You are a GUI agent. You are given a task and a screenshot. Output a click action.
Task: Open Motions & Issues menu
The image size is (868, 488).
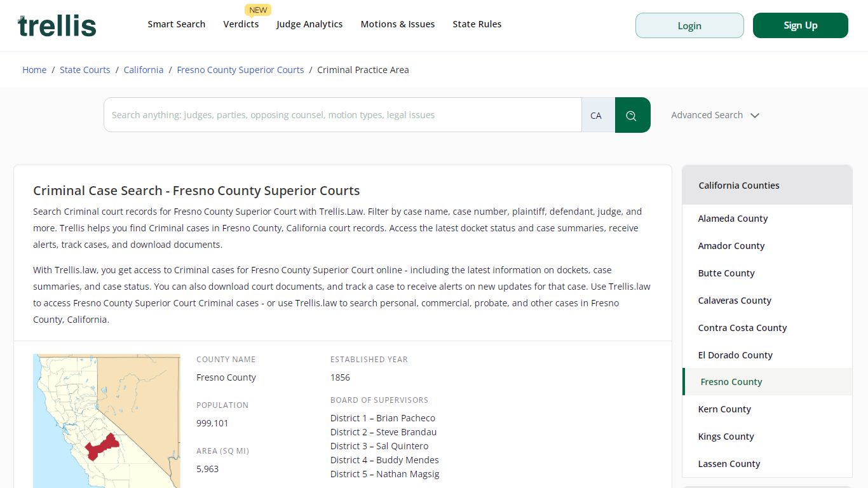point(398,24)
